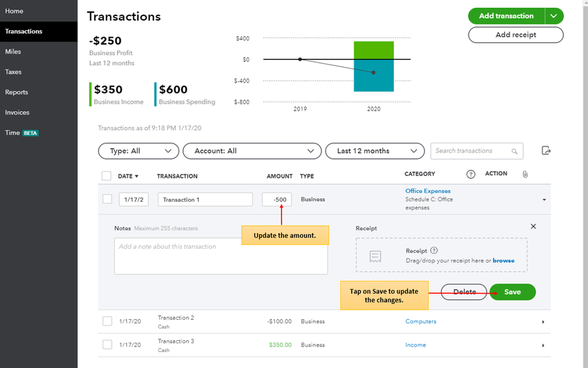Expand the Last 12 months date filter
Image resolution: width=588 pixels, height=368 pixels.
375,151
